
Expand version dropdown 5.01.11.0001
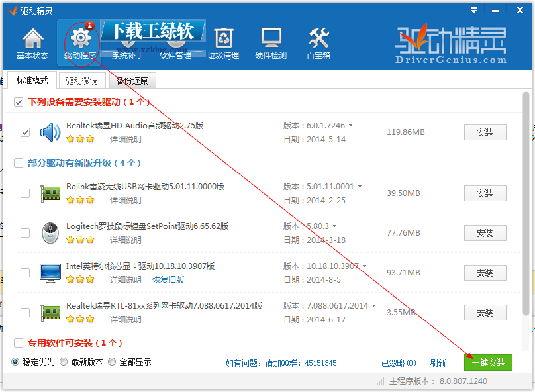coord(360,187)
